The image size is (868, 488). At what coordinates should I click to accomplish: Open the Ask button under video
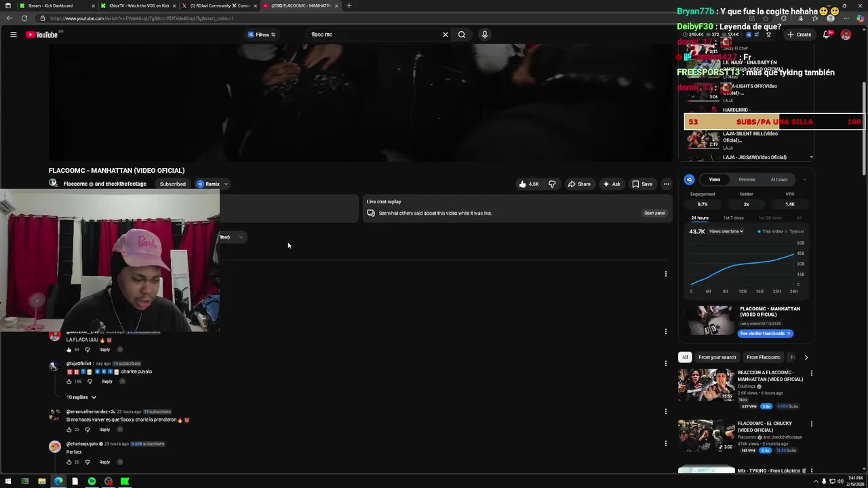[611, 184]
